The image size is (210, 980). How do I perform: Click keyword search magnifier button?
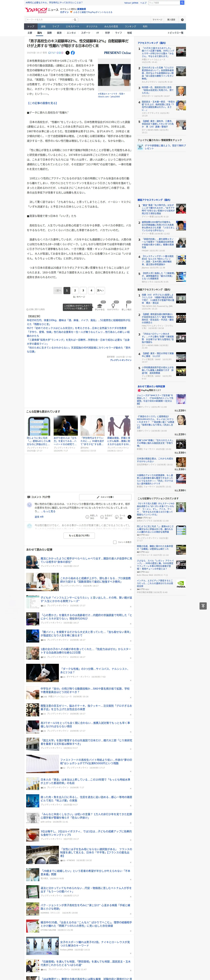coord(75,19)
